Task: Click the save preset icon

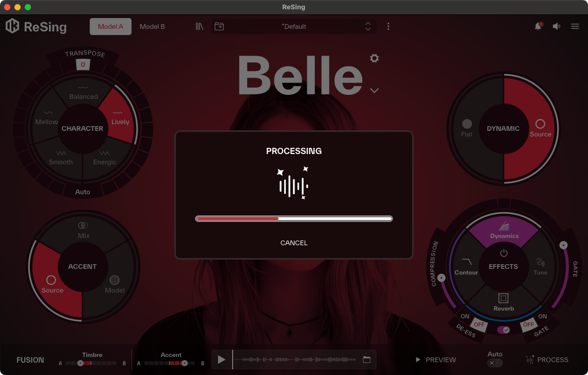Action: (219, 26)
